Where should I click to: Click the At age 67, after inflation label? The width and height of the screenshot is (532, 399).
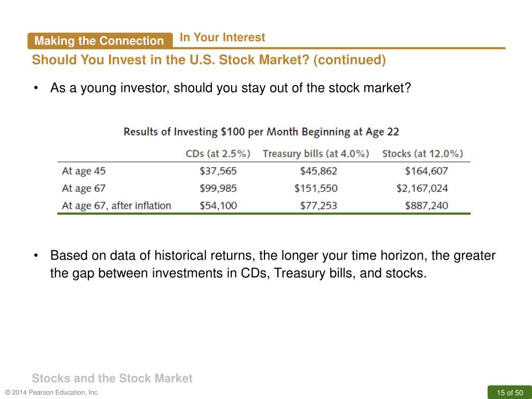tap(116, 206)
